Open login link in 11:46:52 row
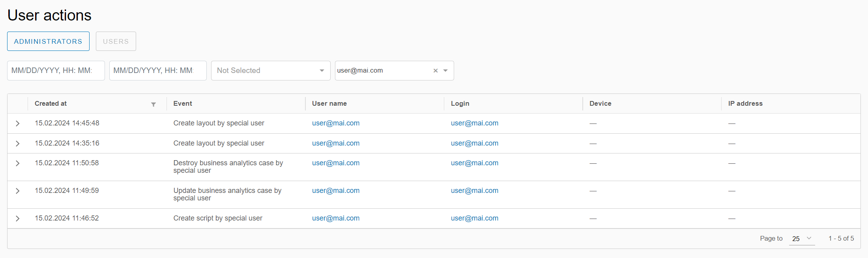 [474, 218]
